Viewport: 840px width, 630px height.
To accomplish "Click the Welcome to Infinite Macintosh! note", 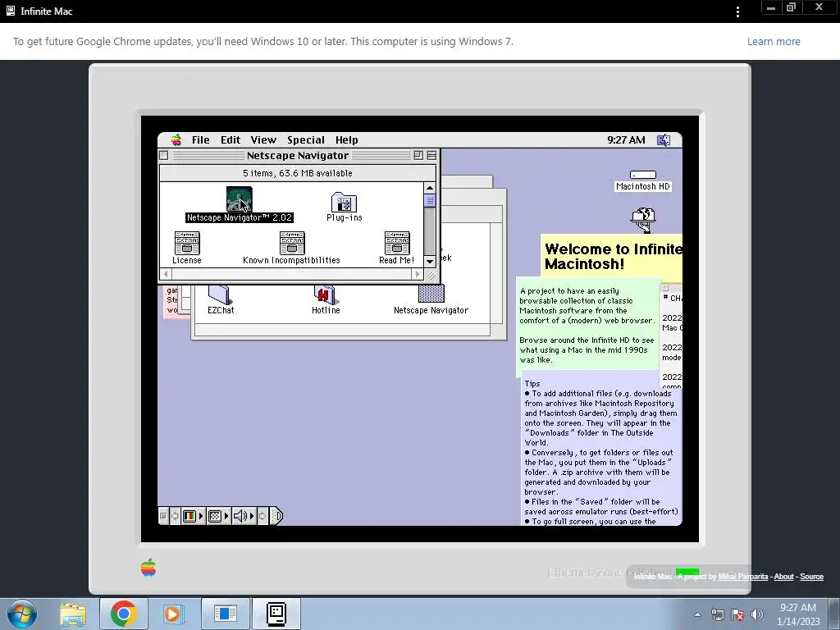I will tap(612, 257).
